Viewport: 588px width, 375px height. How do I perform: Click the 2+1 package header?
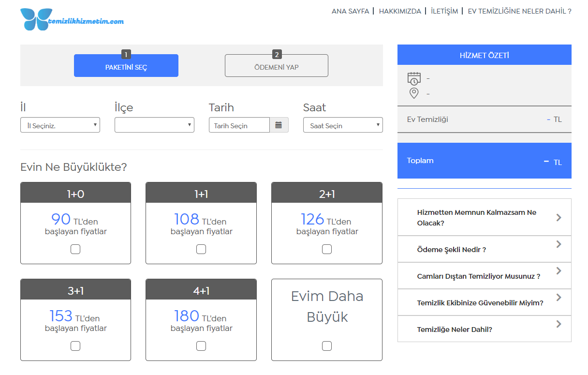click(x=327, y=193)
